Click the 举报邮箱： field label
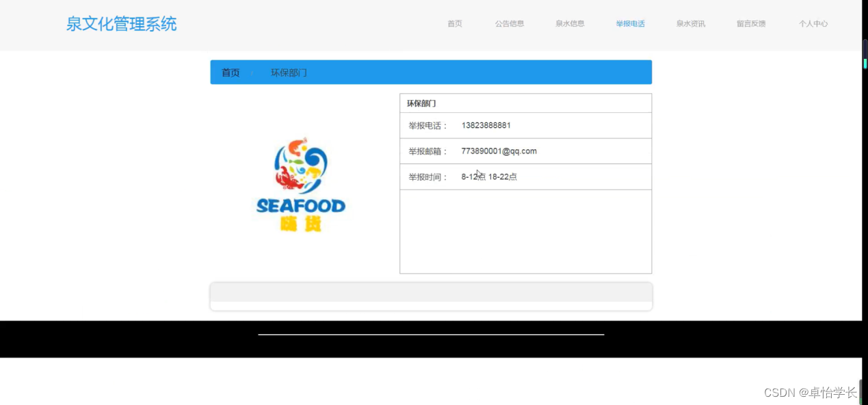Screen dimensions: 868x405 click(428, 151)
